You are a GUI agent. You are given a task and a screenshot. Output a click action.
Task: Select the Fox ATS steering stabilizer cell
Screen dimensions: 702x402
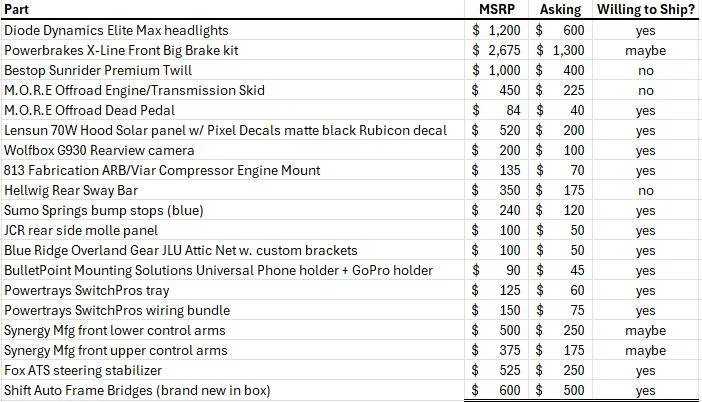click(232, 370)
